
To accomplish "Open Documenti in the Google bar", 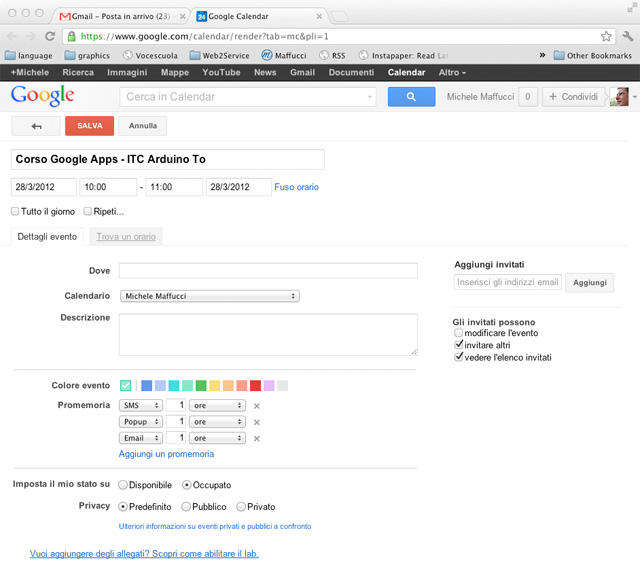I will [x=351, y=72].
